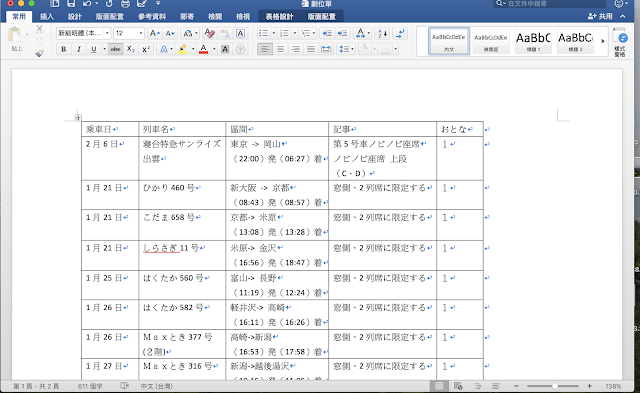Open the 參考資料 (References) tab
Screen dimensions: 640x393
152,16
